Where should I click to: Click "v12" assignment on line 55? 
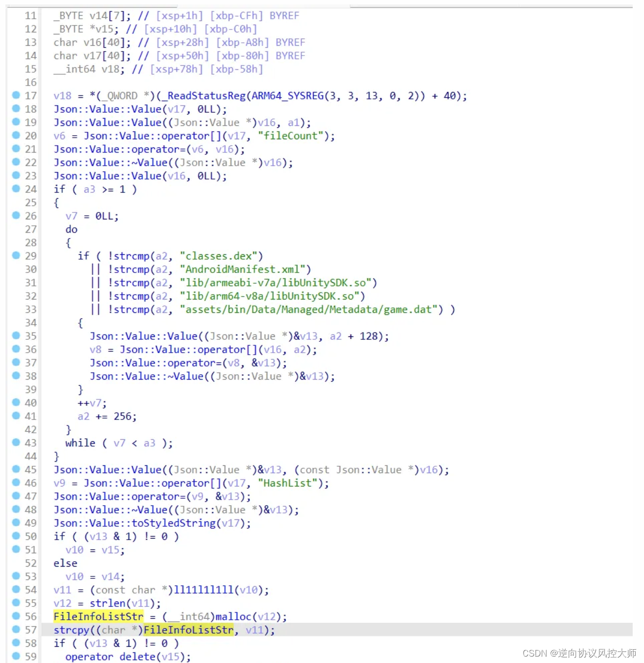click(62, 603)
